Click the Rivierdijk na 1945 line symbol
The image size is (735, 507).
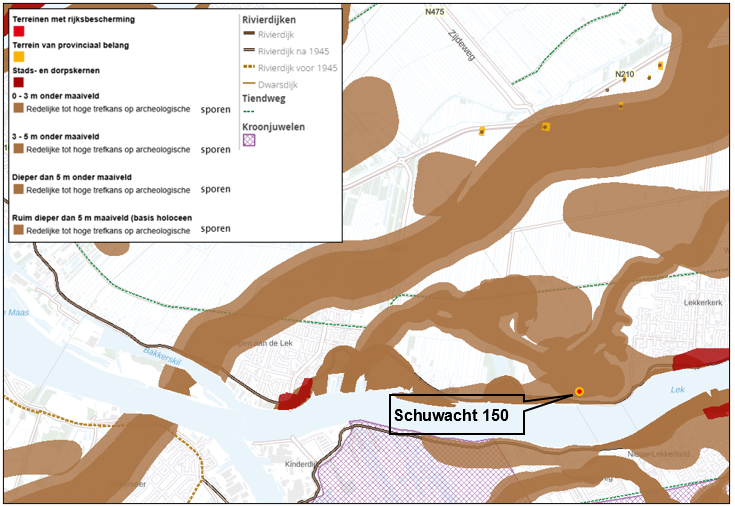coord(249,50)
